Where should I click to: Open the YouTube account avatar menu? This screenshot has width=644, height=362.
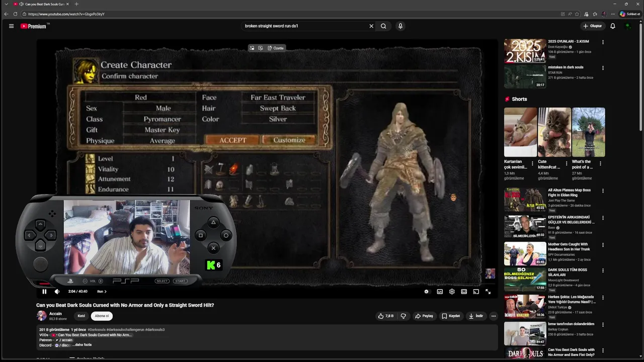click(x=628, y=26)
